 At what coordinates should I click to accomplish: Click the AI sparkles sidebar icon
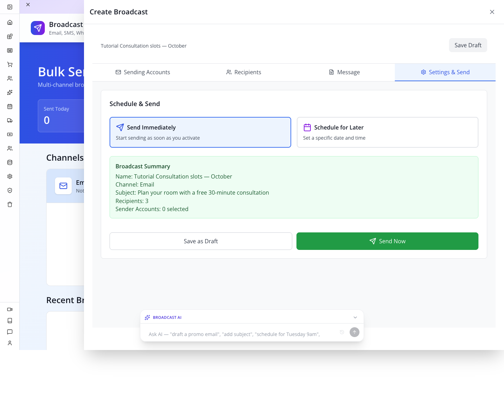click(x=10, y=92)
